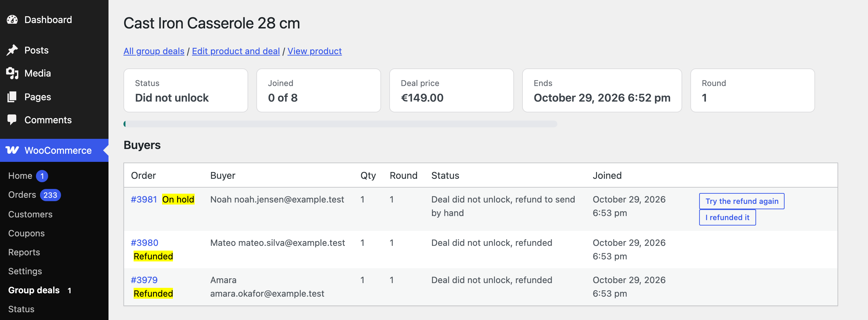Click the Pages icon in sidebar
Screen dimensions: 868x320
click(x=12, y=97)
